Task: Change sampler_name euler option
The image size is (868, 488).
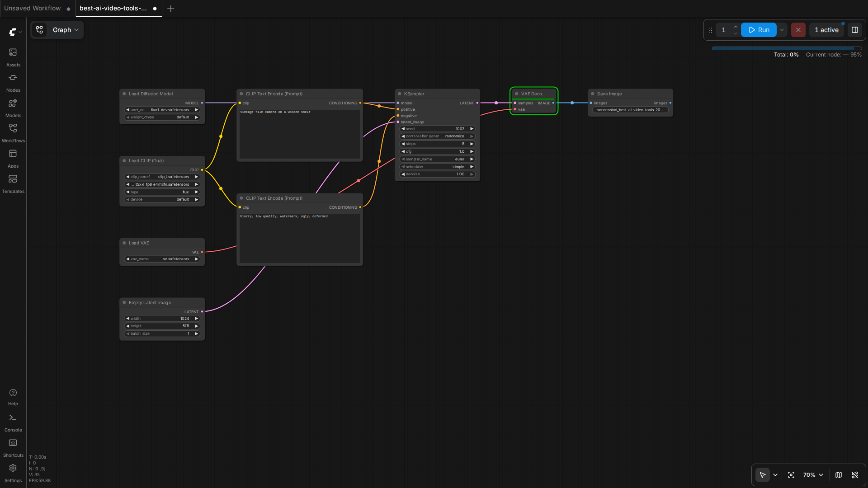Action: (x=437, y=159)
